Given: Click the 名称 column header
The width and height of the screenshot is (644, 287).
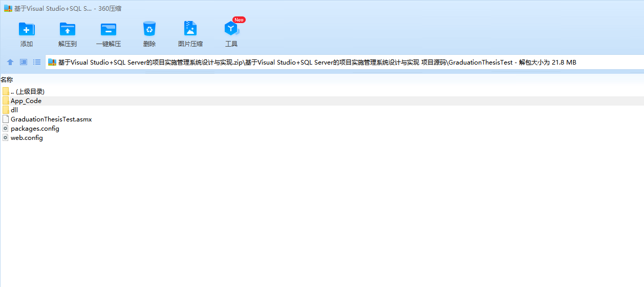Looking at the screenshot, I should [x=7, y=80].
